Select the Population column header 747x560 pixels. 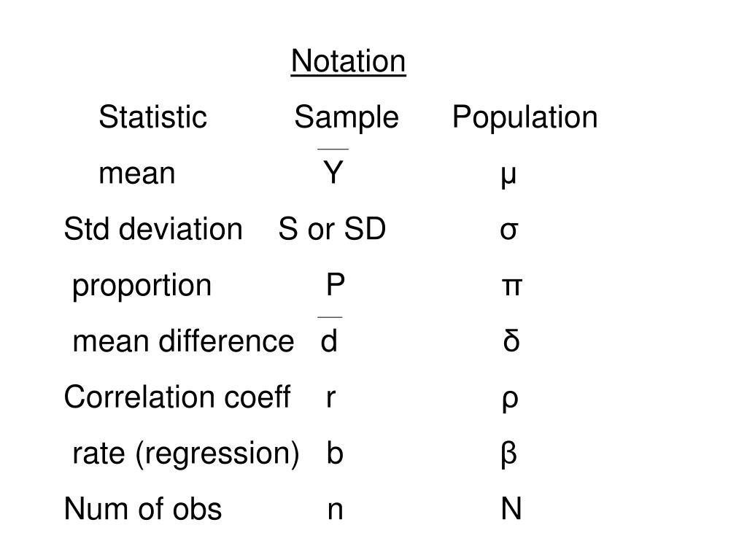(x=525, y=117)
